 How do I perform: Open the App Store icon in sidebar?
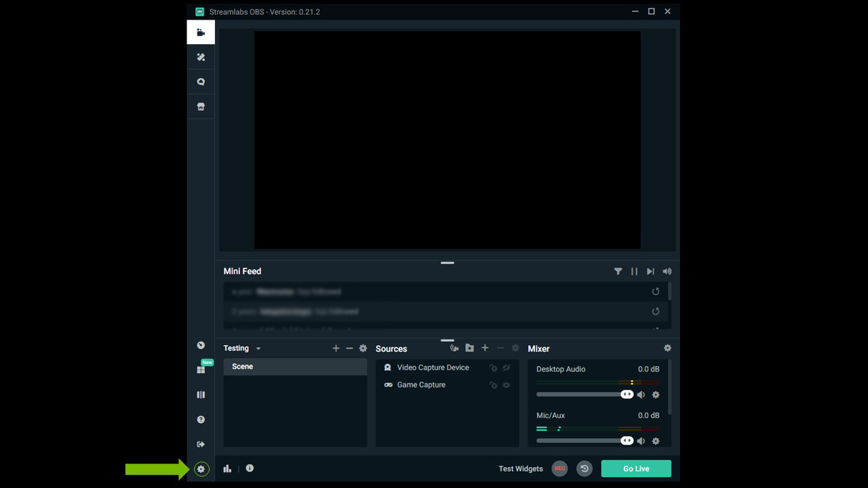click(201, 106)
